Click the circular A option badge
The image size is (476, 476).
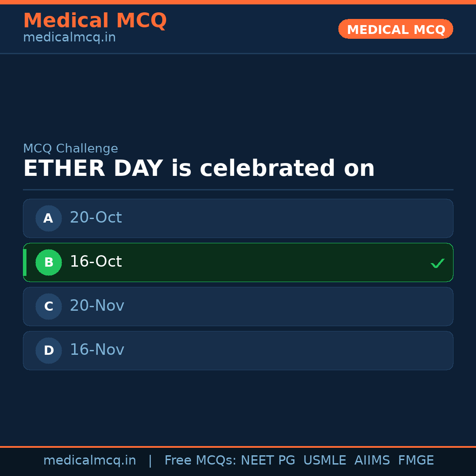(48, 218)
